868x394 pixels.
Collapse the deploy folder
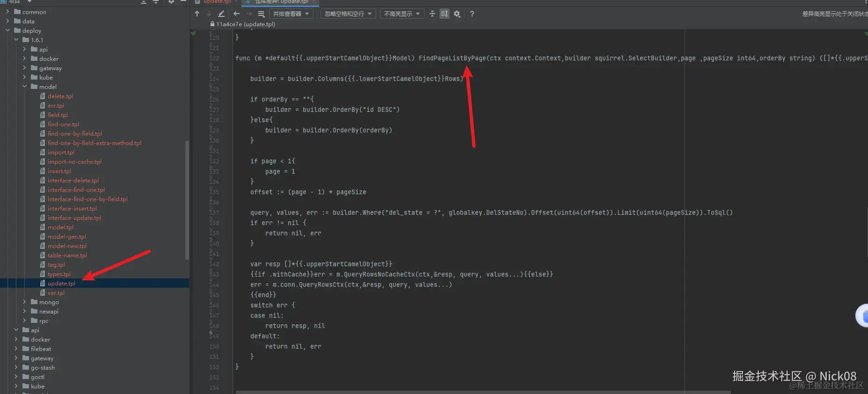[x=7, y=30]
